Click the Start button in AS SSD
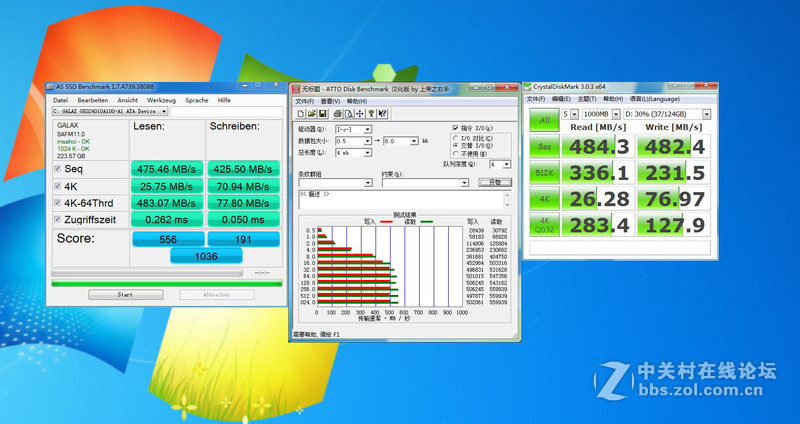800x424 pixels. (126, 294)
